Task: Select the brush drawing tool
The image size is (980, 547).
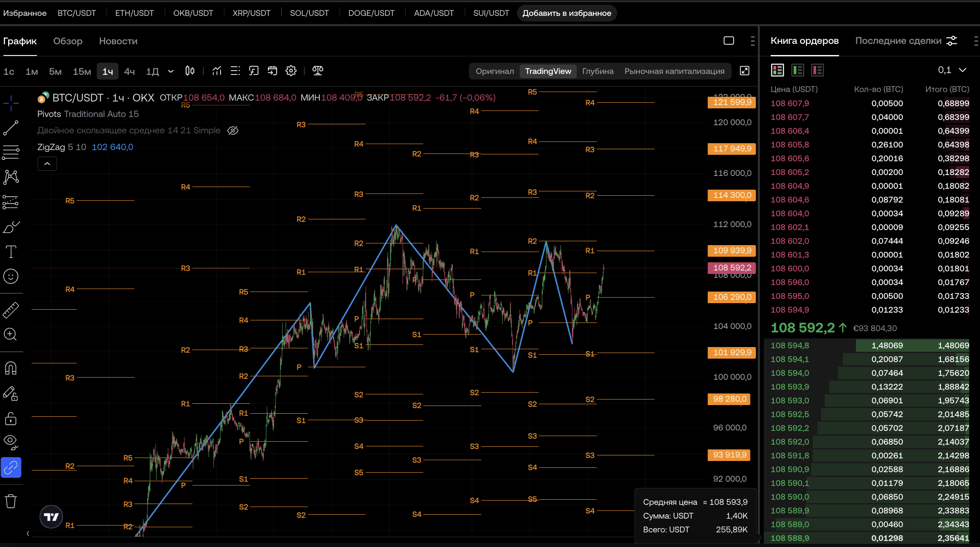Action: (11, 227)
